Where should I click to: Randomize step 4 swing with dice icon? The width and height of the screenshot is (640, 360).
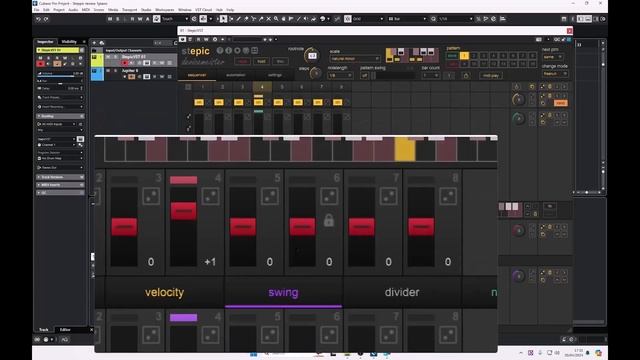click(x=211, y=197)
